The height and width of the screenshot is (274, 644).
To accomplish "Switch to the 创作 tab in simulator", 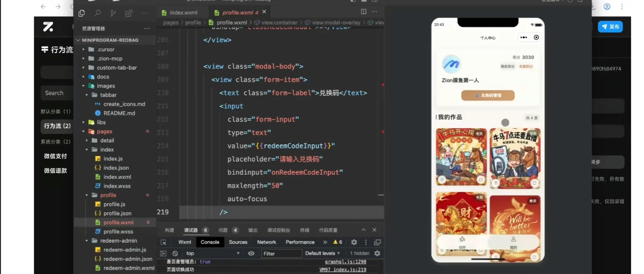I will click(x=462, y=243).
